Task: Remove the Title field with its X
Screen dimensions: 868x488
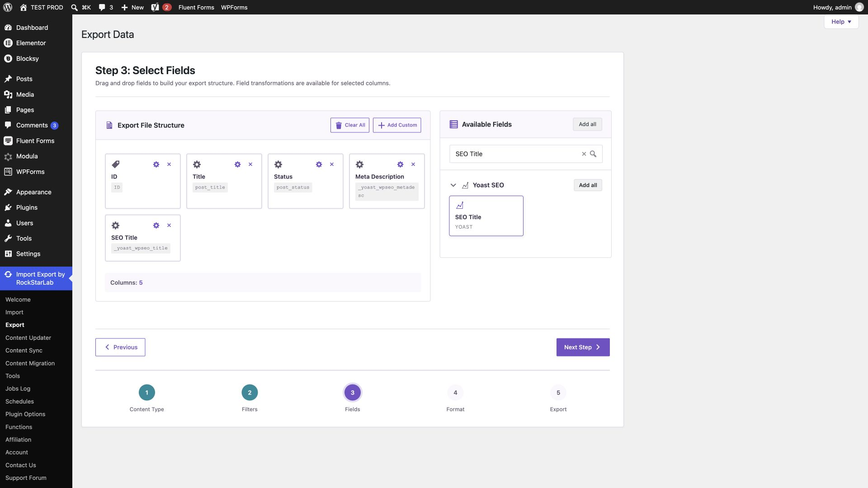Action: [250, 164]
